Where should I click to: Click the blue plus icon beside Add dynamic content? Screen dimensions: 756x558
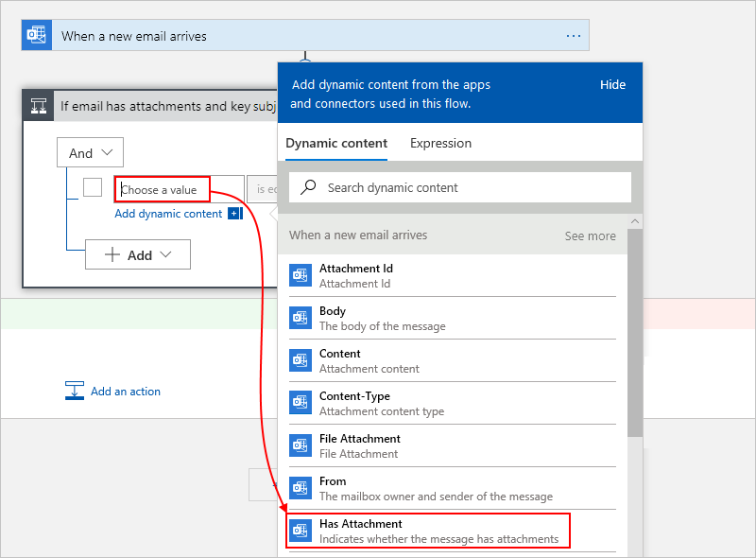tap(234, 214)
